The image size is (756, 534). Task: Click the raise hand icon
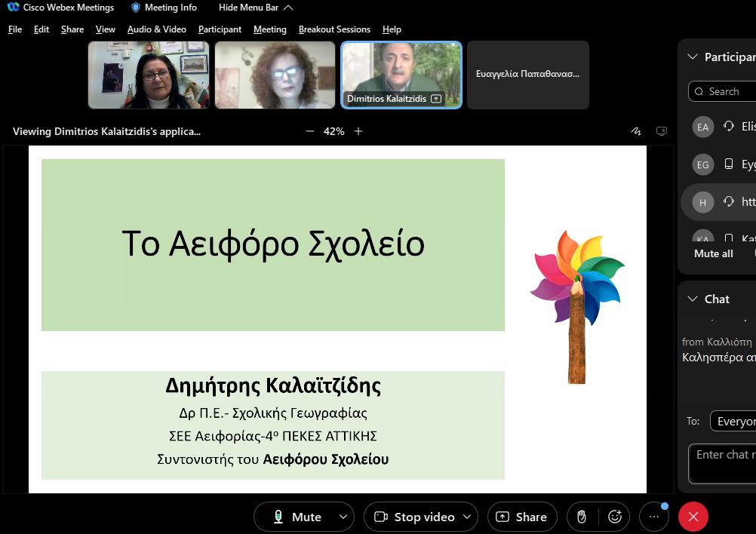(582, 517)
